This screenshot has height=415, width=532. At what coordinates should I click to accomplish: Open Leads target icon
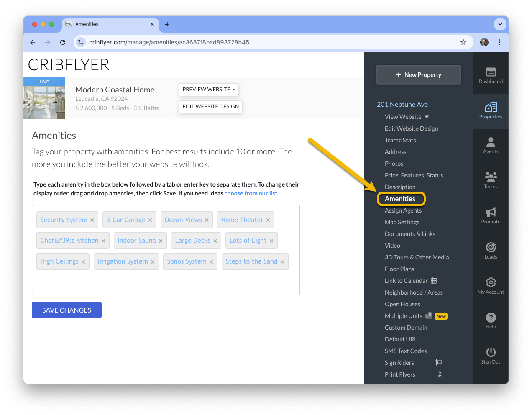pyautogui.click(x=491, y=247)
